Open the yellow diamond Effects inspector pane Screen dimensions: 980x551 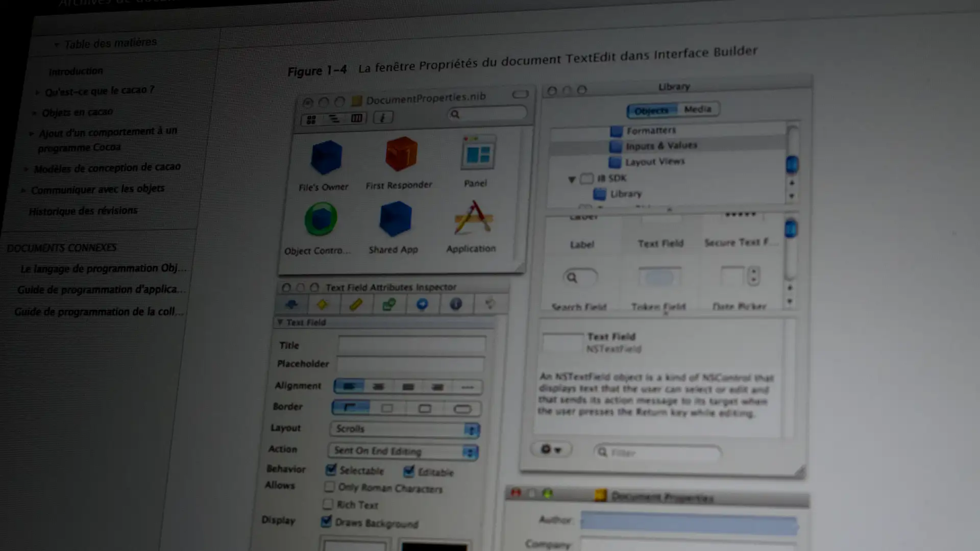322,305
